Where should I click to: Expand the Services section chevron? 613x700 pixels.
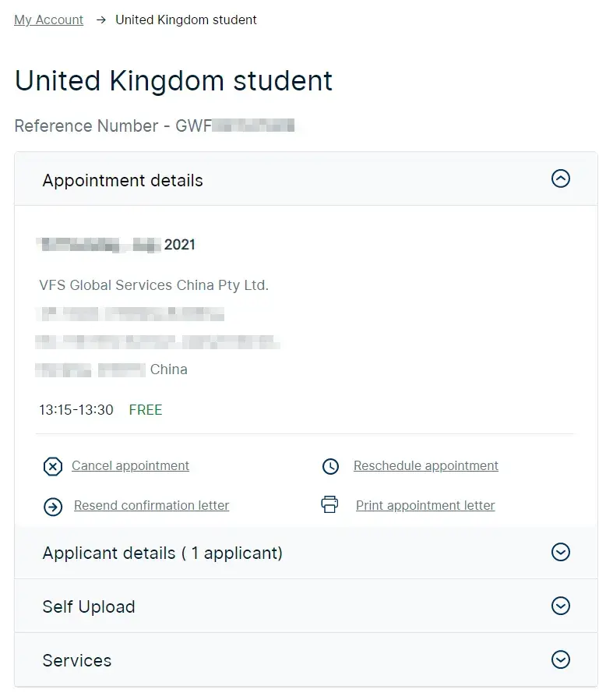coord(560,660)
